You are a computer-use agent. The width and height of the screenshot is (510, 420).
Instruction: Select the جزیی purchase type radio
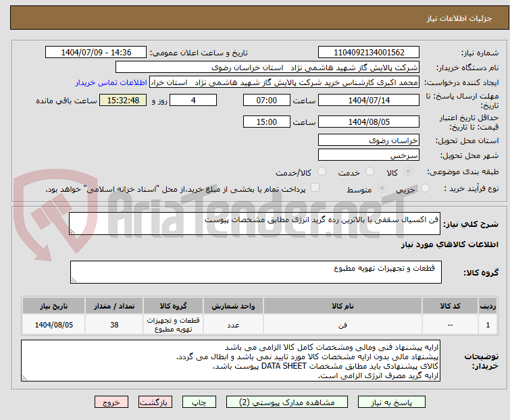point(425,188)
